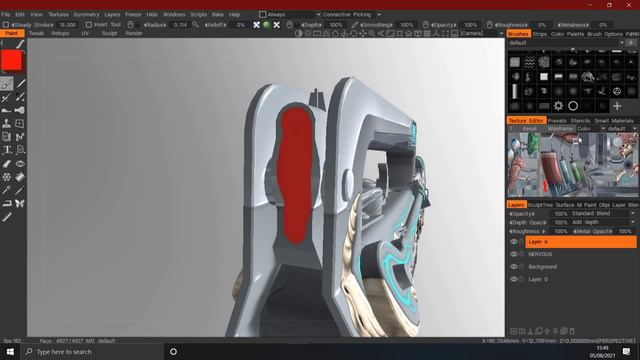Select the brush paint tool in left toolbar
640x360 pixels.
pos(7,84)
